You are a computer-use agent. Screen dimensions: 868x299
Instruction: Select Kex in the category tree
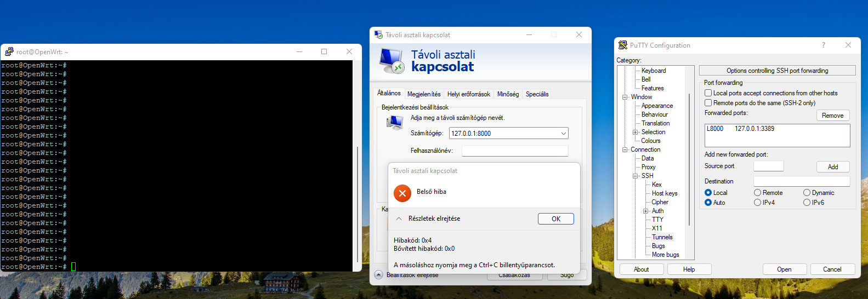(x=657, y=185)
